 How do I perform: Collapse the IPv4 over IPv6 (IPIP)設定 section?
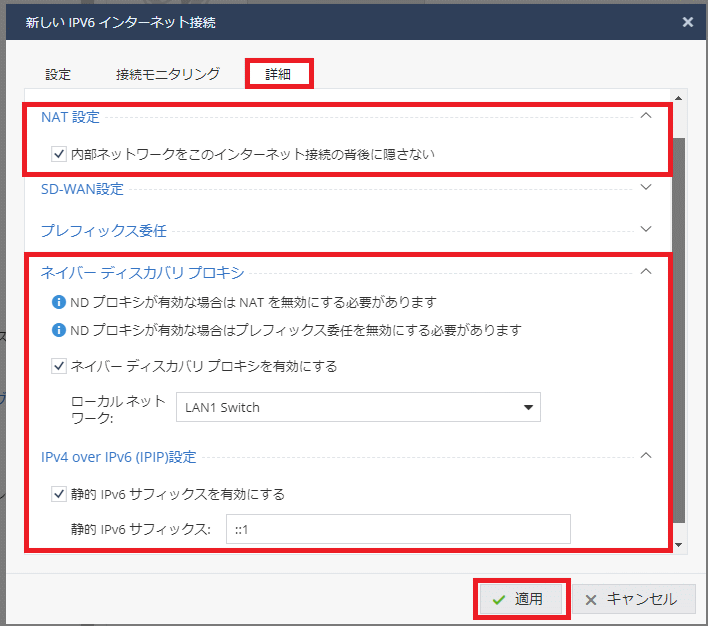(645, 457)
